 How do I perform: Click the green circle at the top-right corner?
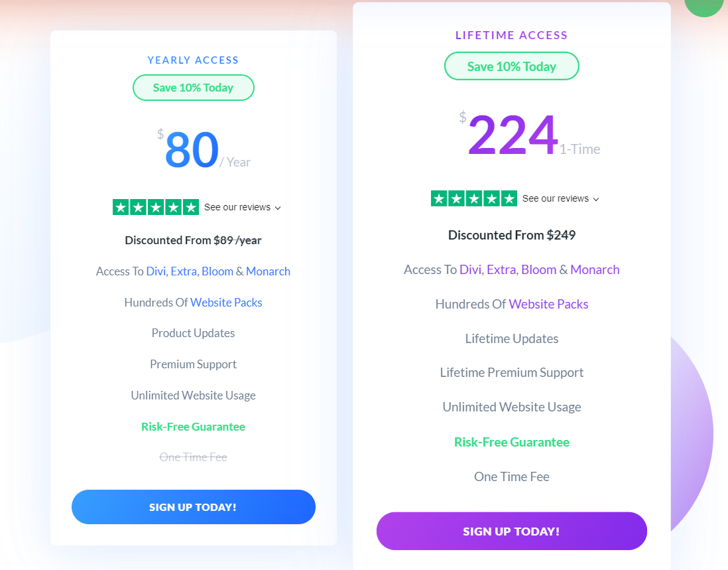pyautogui.click(x=705, y=5)
